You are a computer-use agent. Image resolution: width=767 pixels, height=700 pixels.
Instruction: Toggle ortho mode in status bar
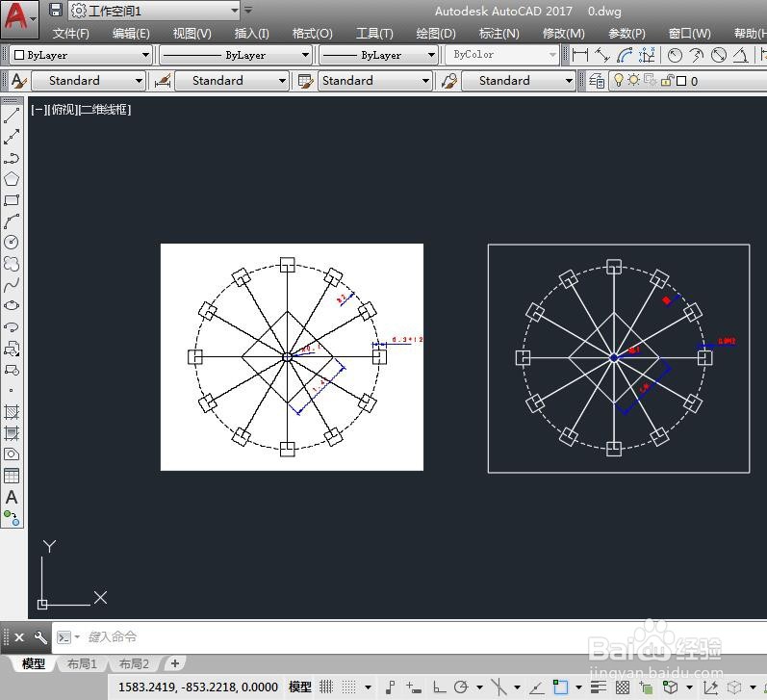pyautogui.click(x=439, y=687)
